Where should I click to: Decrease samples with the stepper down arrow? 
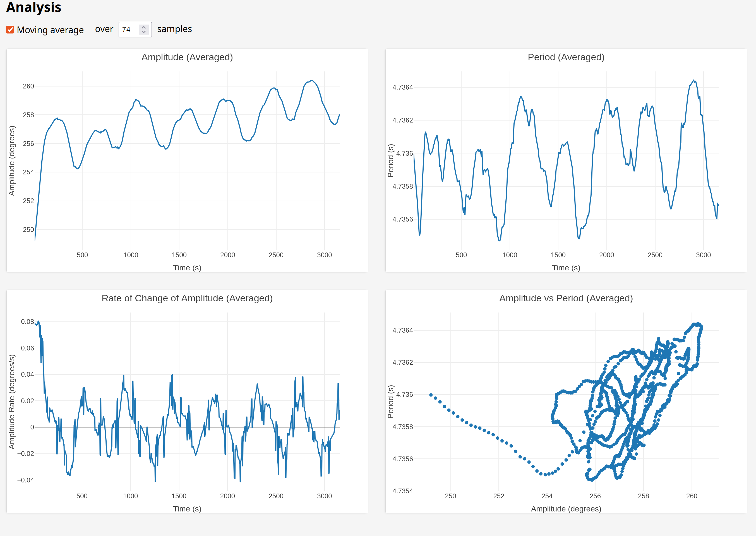[x=144, y=32]
